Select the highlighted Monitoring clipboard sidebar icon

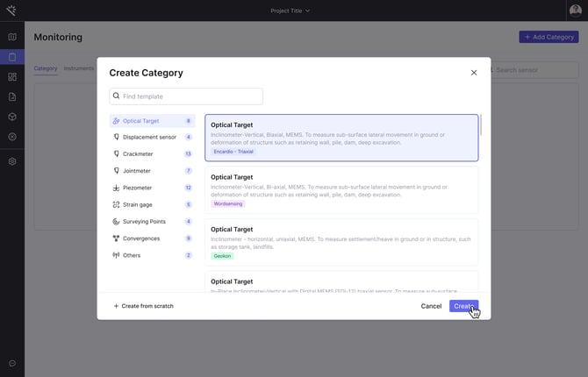tap(12, 57)
